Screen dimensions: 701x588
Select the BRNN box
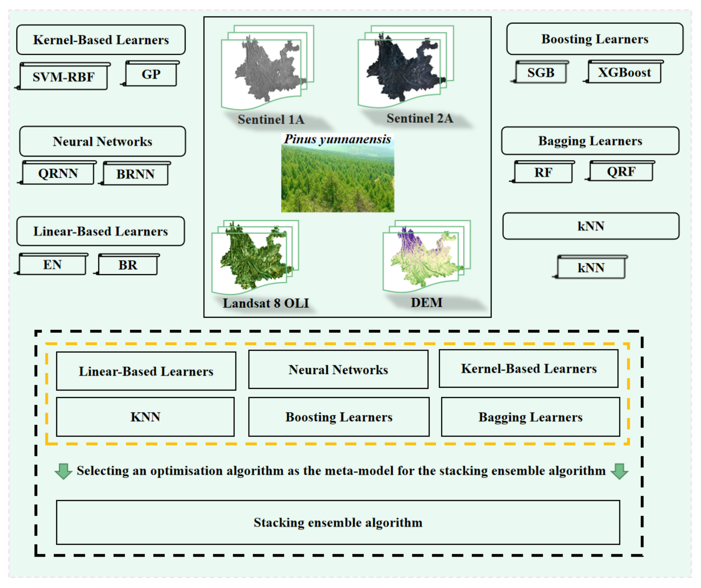(135, 174)
